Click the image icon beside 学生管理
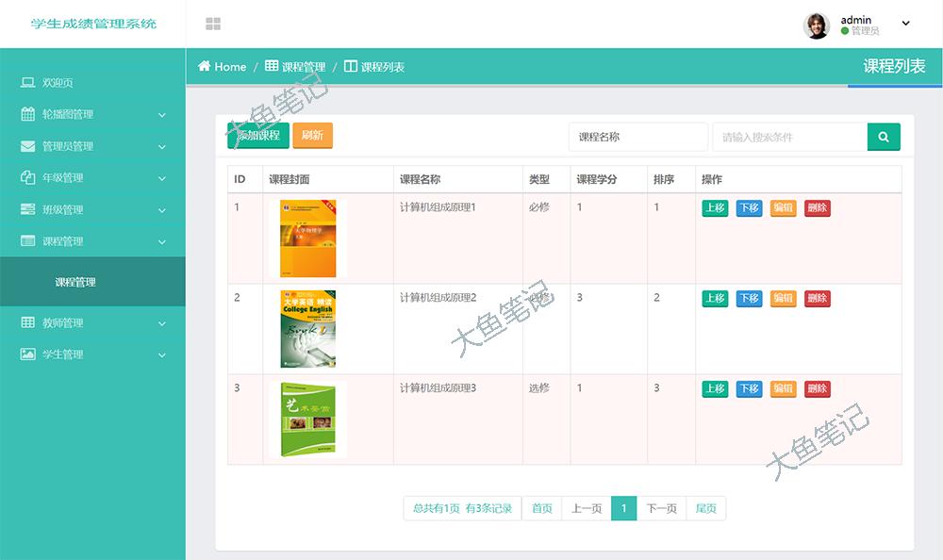 [x=26, y=354]
